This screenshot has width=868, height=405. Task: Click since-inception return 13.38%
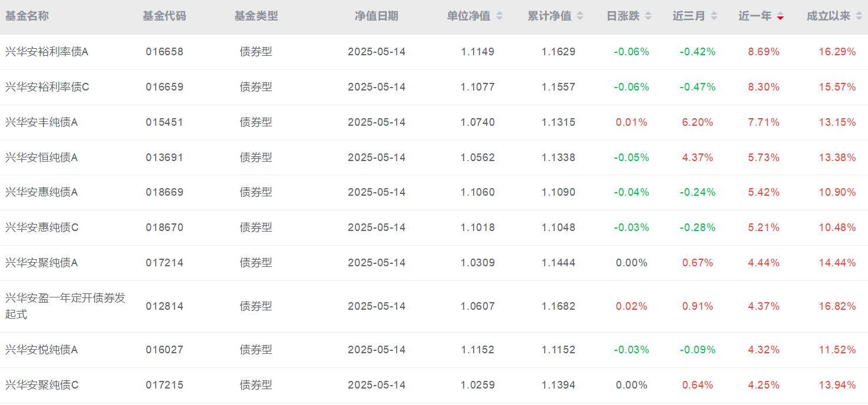[837, 158]
